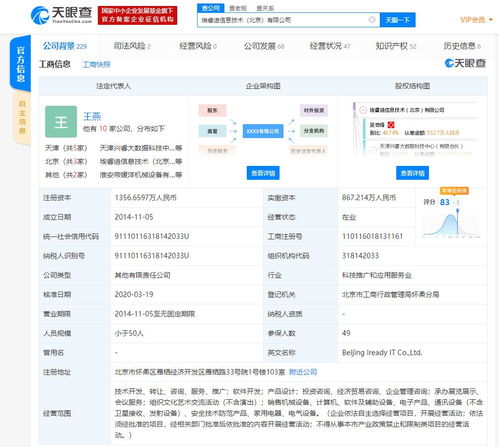Open the 公司发展 tab
Screen dimensions: 499x447
(264, 46)
